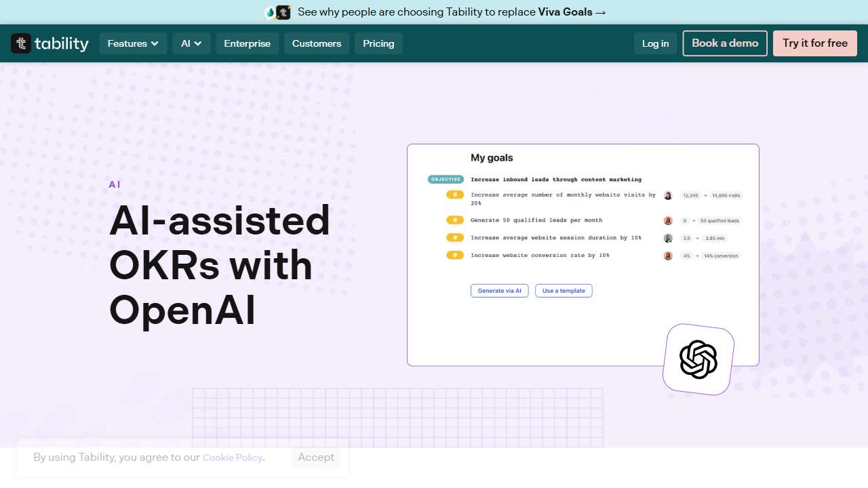
Task: Click avatar next to session duration goal
Action: coord(668,238)
